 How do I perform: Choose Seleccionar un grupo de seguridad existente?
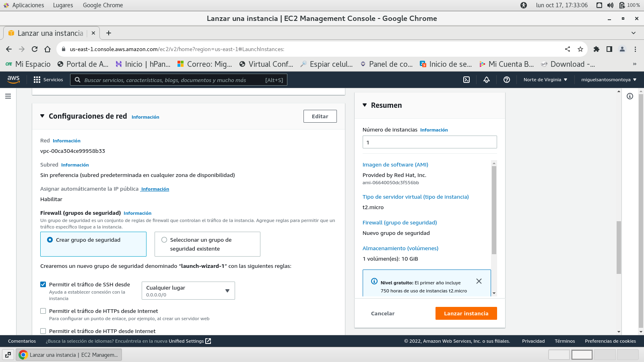tap(164, 240)
